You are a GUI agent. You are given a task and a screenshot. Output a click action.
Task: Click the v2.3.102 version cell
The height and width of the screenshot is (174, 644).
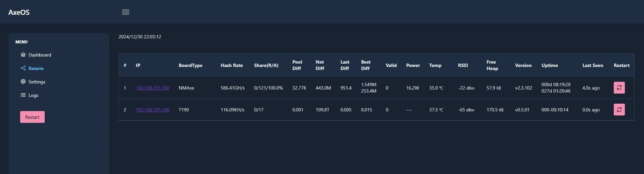pyautogui.click(x=523, y=88)
